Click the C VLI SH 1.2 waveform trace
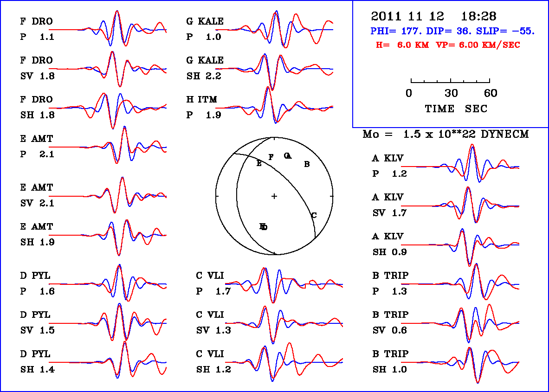 click(284, 362)
